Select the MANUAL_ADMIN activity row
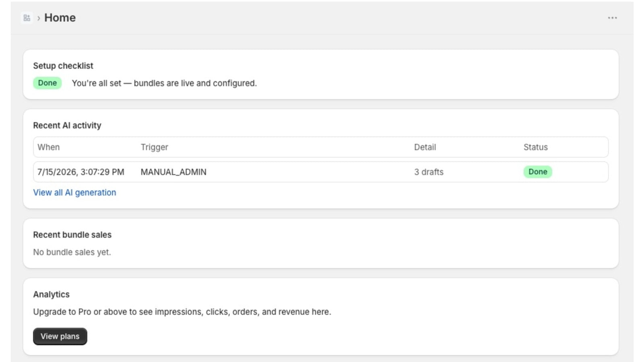 pyautogui.click(x=321, y=172)
